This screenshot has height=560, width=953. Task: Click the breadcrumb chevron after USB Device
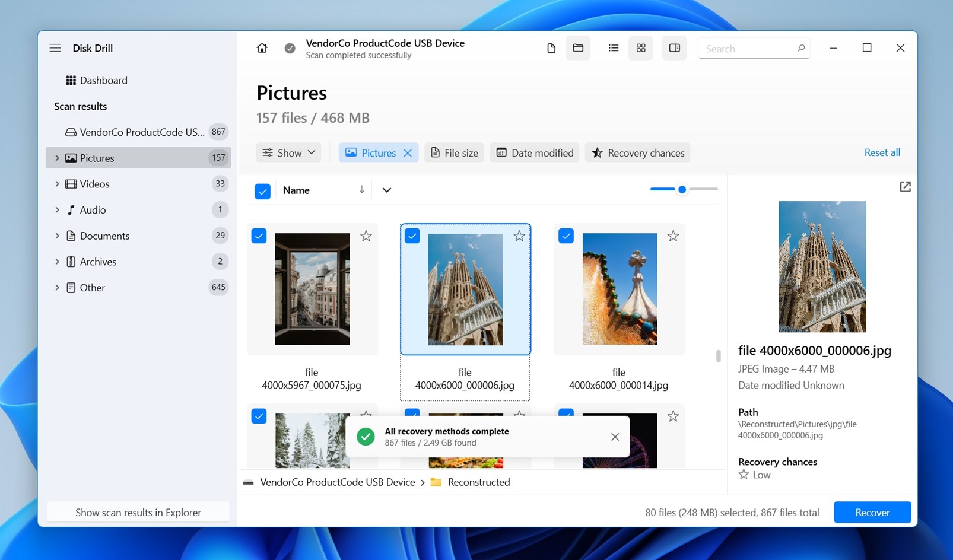point(423,482)
